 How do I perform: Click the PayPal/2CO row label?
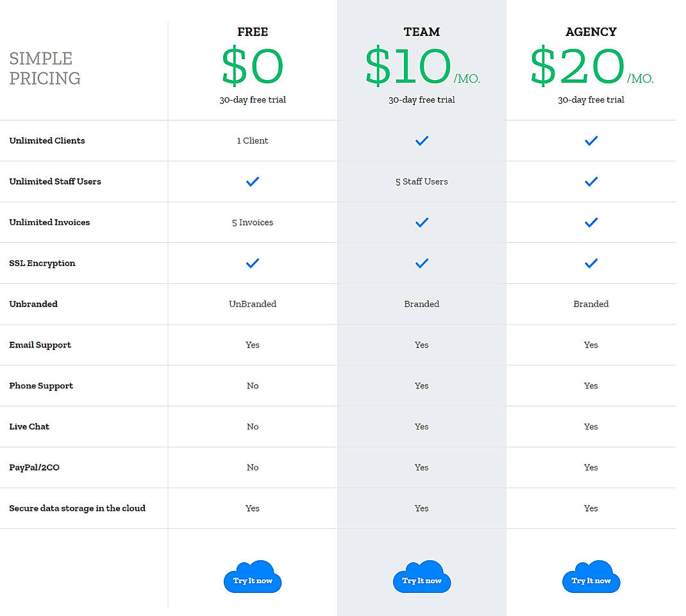pyautogui.click(x=34, y=467)
